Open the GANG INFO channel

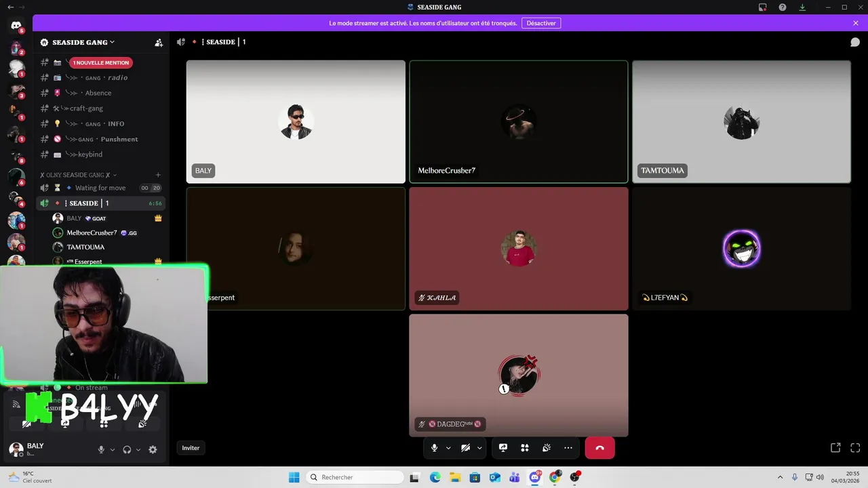pos(100,124)
